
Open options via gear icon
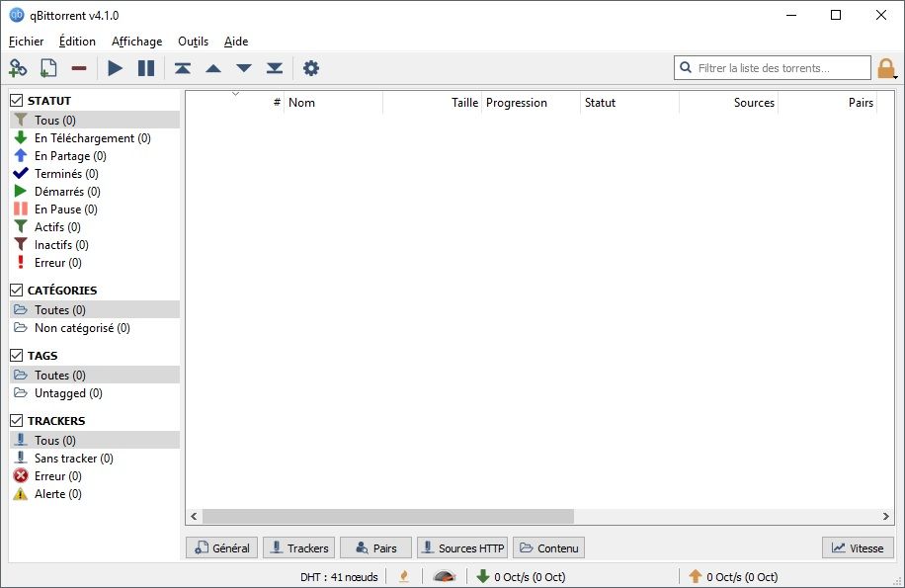311,68
